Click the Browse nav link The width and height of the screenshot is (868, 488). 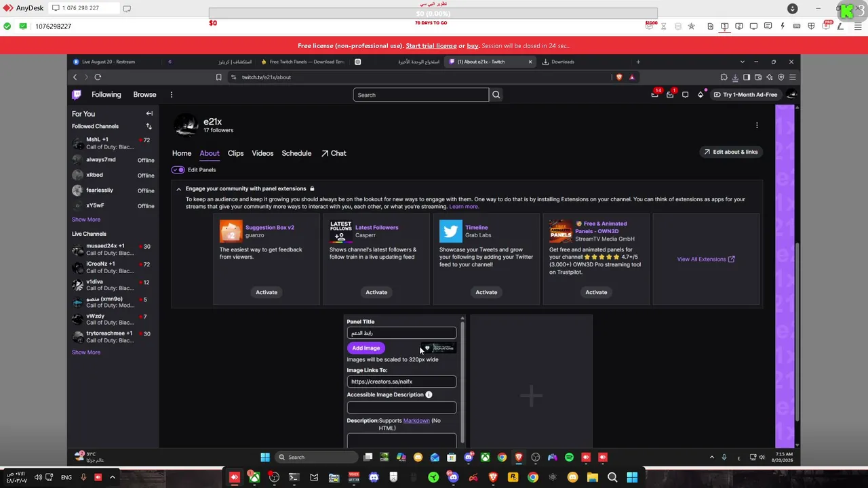point(144,95)
